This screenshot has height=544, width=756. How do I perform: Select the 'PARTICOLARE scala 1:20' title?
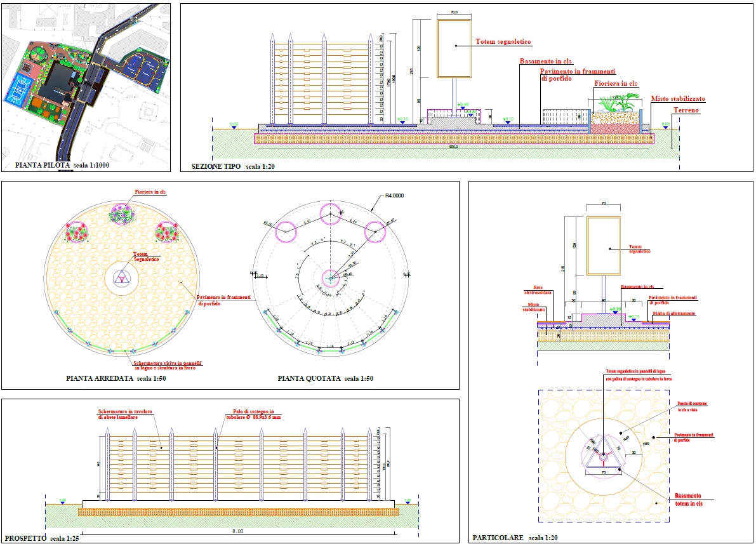coord(514,538)
